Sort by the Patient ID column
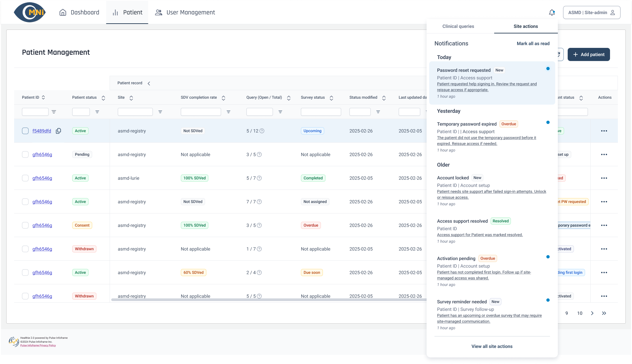This screenshot has height=364, width=632. 43,97
